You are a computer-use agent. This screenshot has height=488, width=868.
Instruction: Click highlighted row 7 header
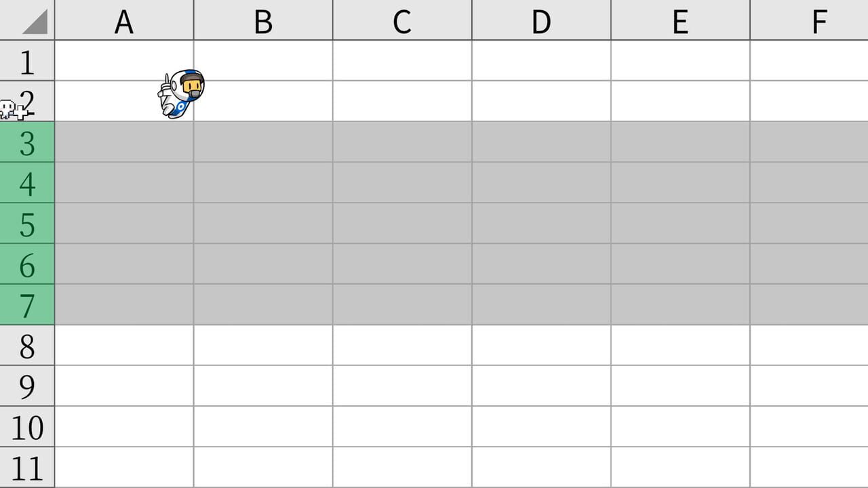point(27,305)
